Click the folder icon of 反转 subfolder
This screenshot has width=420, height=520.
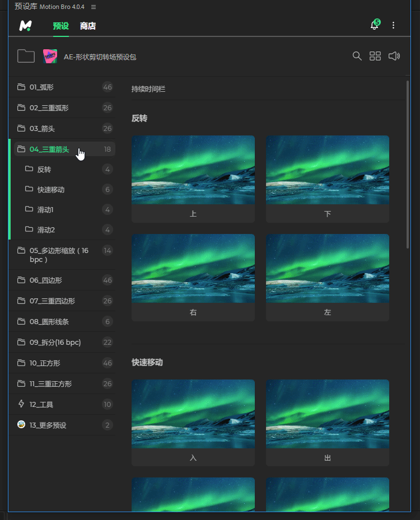click(29, 169)
